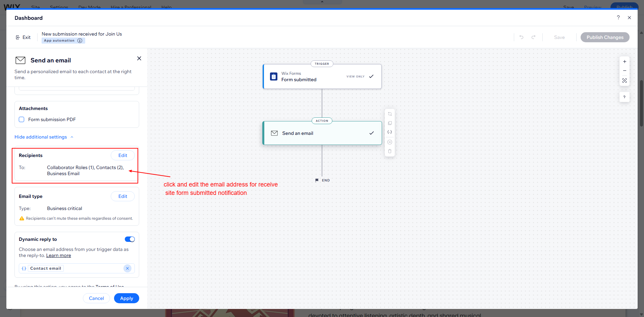The width and height of the screenshot is (644, 317).
Task: Click the END flag marker
Action: (317, 180)
